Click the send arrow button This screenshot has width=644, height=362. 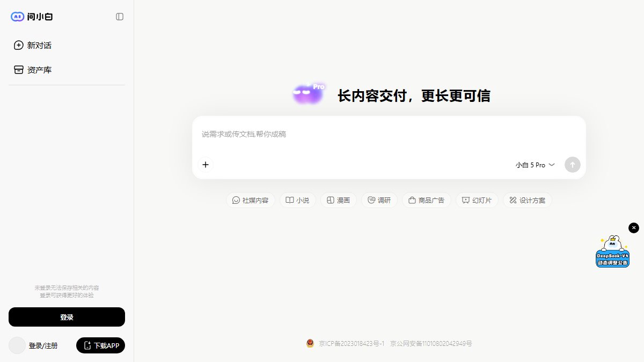pyautogui.click(x=572, y=165)
